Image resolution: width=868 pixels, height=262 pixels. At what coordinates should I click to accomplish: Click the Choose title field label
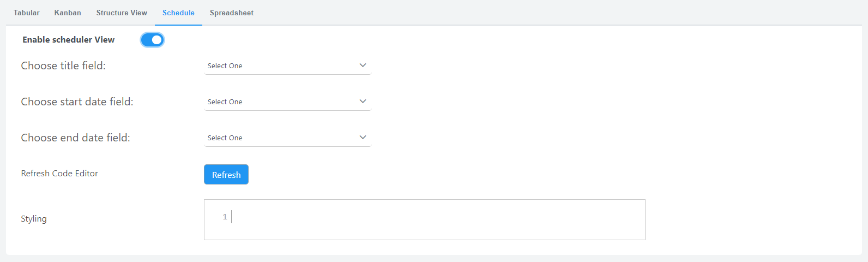pos(63,65)
